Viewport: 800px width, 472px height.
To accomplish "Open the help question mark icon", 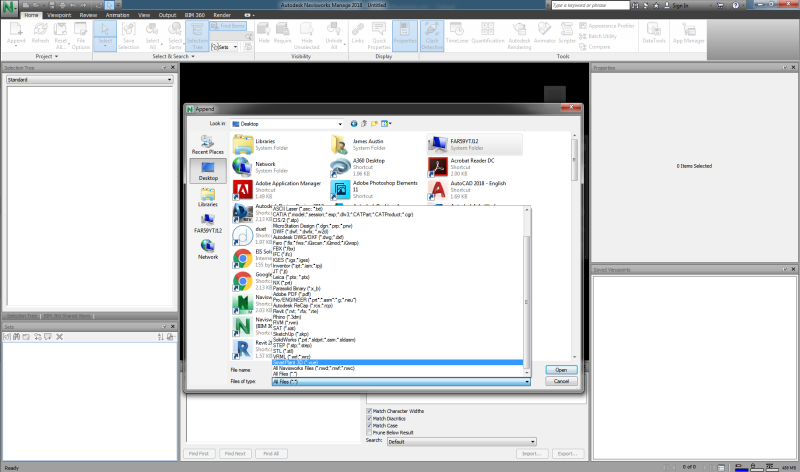I will point(735,5).
